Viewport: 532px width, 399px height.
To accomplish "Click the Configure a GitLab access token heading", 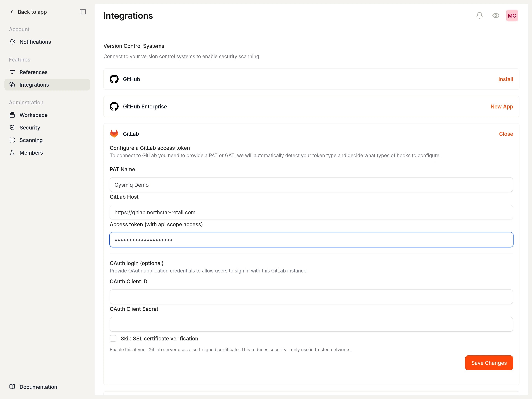I will click(x=150, y=148).
